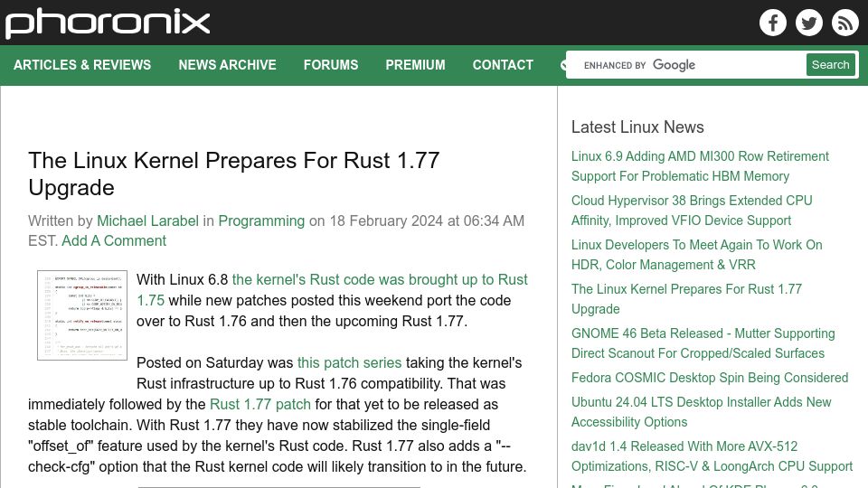This screenshot has width=868, height=488.
Task: Click 'Latest Linux News' heading
Action: pos(637,127)
